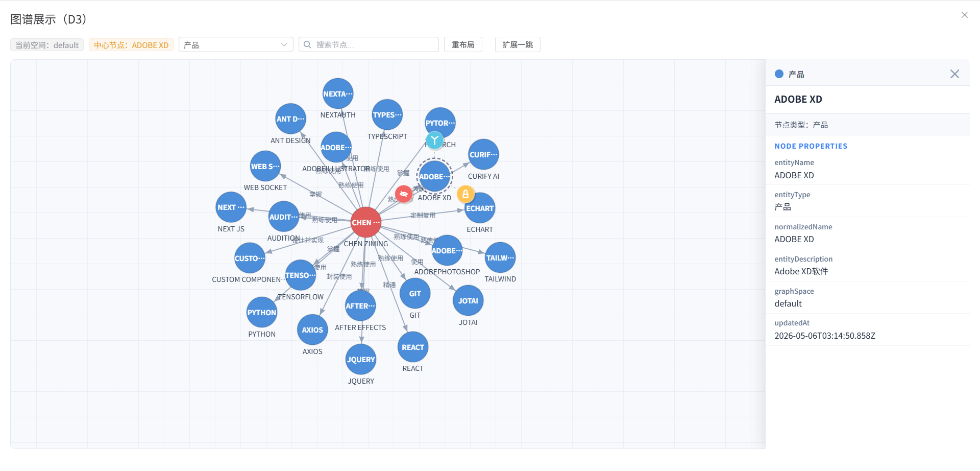Select the WEB SOCKET node
980x471 pixels.
coord(265,166)
